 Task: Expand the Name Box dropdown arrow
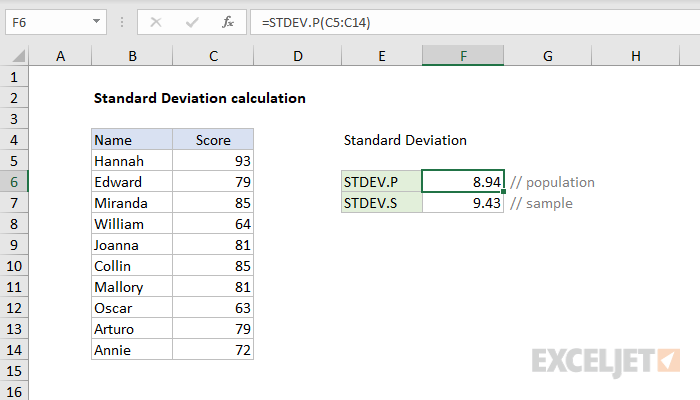pos(95,20)
